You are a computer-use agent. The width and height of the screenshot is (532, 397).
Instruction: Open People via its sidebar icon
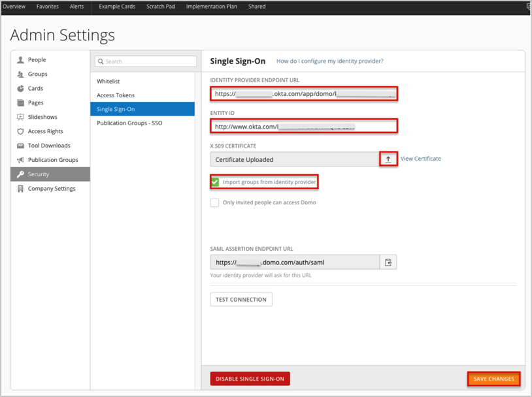(21, 60)
